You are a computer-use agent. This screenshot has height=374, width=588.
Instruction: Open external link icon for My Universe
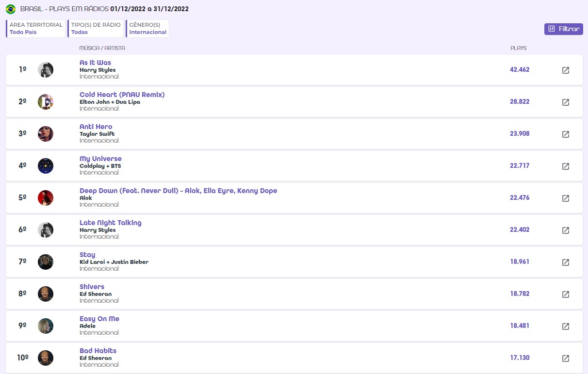pyautogui.click(x=565, y=166)
